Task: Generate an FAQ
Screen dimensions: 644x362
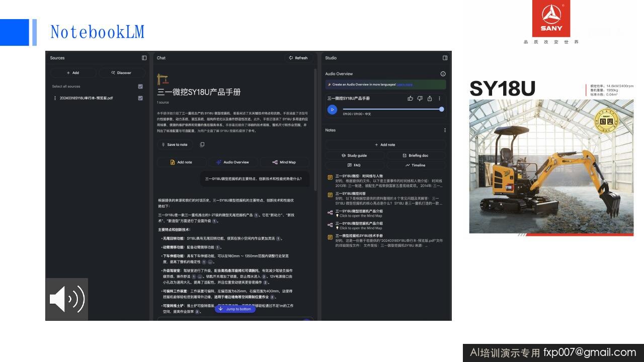Action: (x=355, y=165)
